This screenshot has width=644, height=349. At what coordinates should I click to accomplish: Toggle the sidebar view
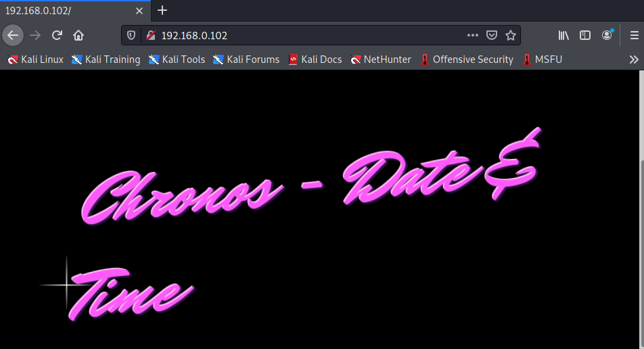(585, 35)
